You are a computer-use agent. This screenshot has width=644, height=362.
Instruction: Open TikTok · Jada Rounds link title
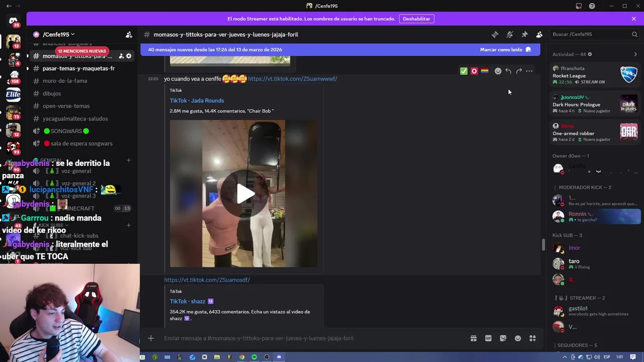coord(197,101)
